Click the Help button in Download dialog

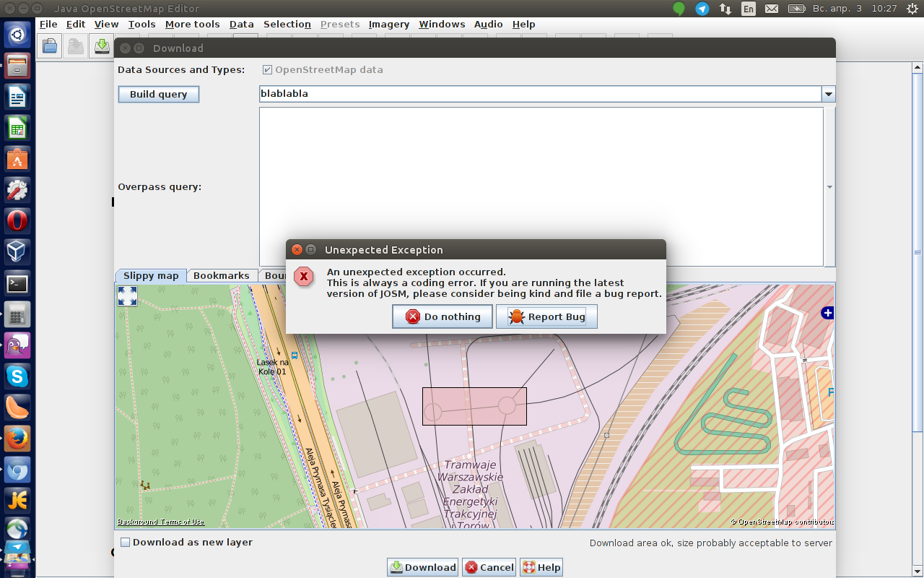(541, 567)
